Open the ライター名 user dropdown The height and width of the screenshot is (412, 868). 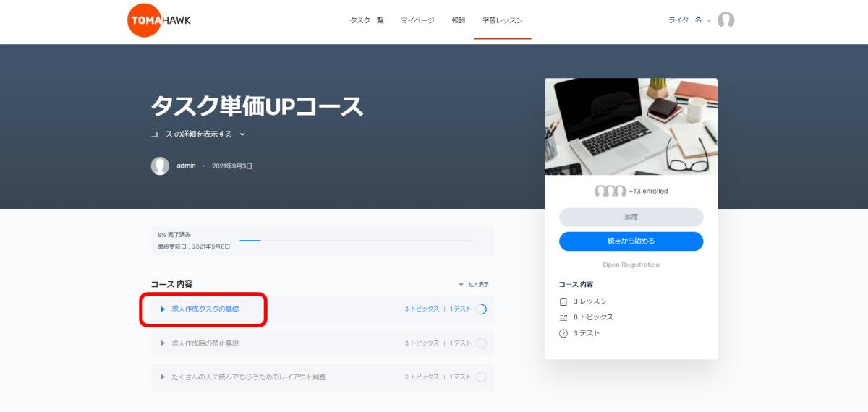689,20
